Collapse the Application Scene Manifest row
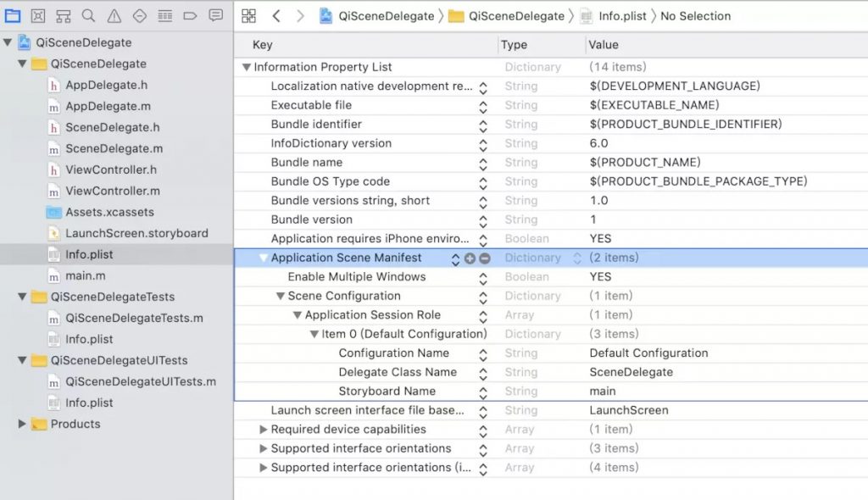This screenshot has height=500, width=868. pyautogui.click(x=264, y=258)
